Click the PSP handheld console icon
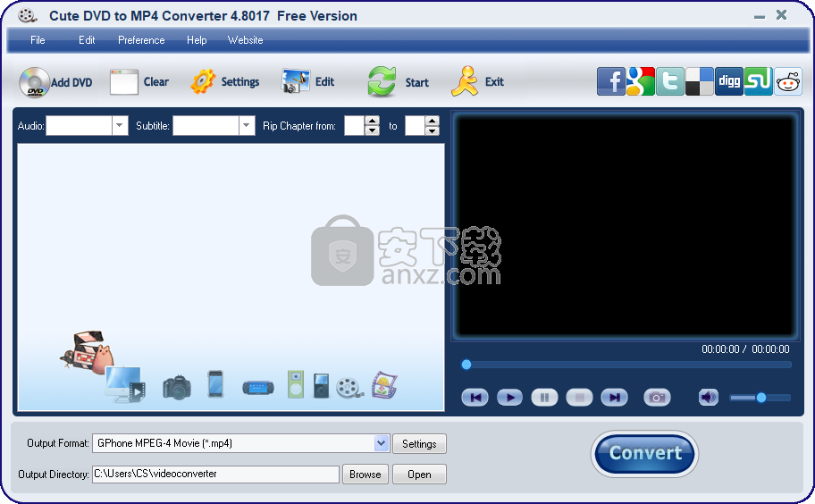The width and height of the screenshot is (815, 504). point(258,388)
